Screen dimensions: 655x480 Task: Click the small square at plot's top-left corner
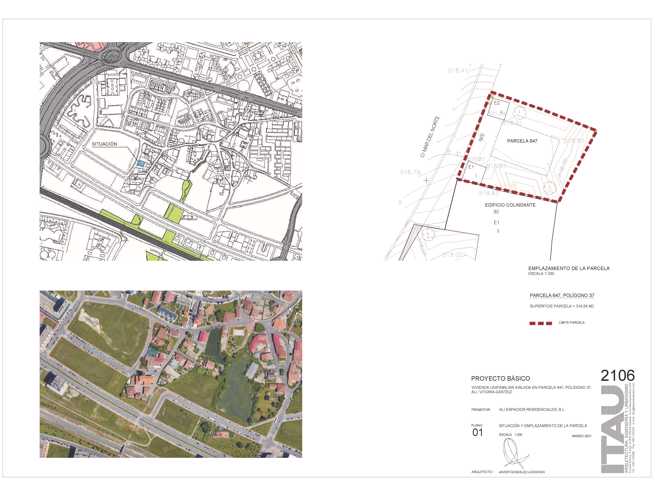492,103
